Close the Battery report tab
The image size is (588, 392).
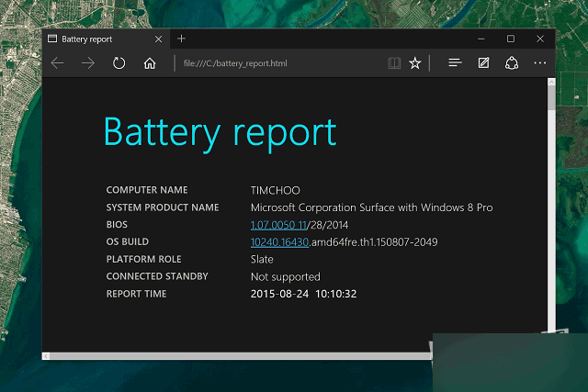point(160,39)
